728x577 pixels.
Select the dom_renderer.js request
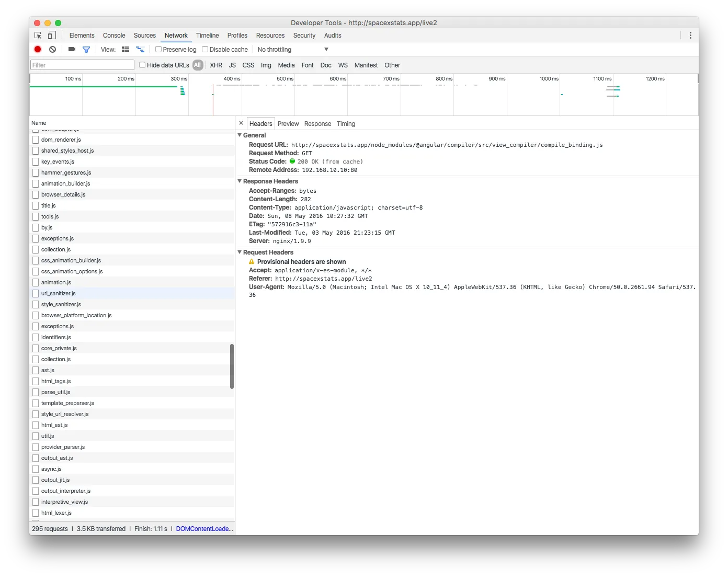(x=132, y=140)
